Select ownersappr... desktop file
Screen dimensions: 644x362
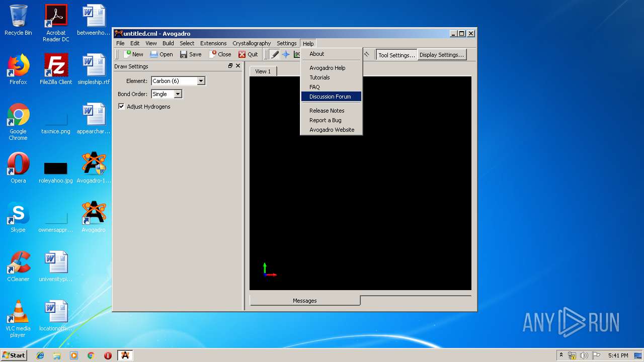pos(56,221)
